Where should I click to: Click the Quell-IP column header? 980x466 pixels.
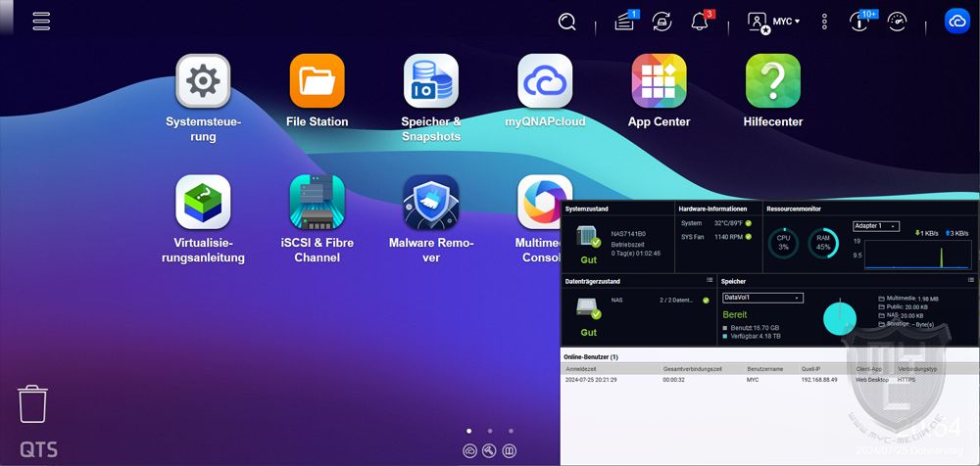pos(811,370)
